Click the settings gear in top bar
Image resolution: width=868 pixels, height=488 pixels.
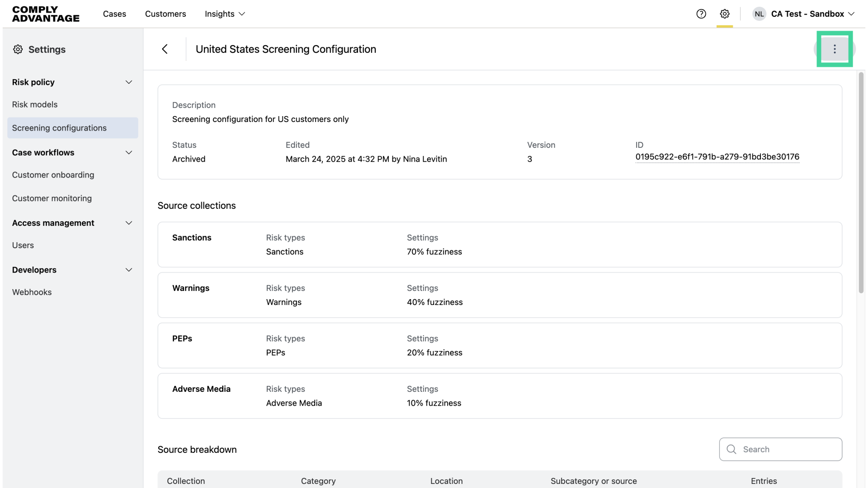[x=725, y=14]
